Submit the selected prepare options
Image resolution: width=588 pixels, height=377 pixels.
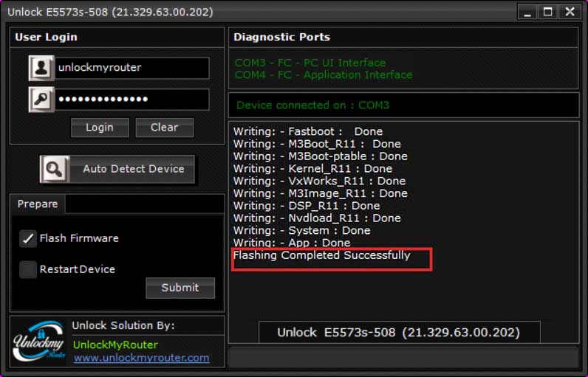pos(180,288)
